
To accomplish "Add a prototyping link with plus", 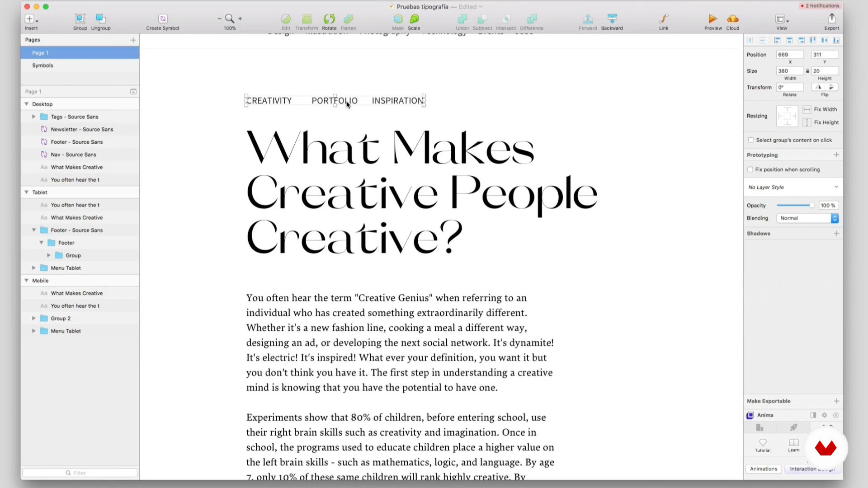I will 836,155.
